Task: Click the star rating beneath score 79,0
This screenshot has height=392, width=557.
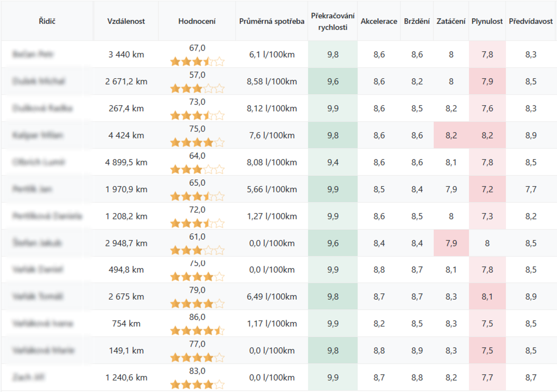Action: pyautogui.click(x=197, y=304)
